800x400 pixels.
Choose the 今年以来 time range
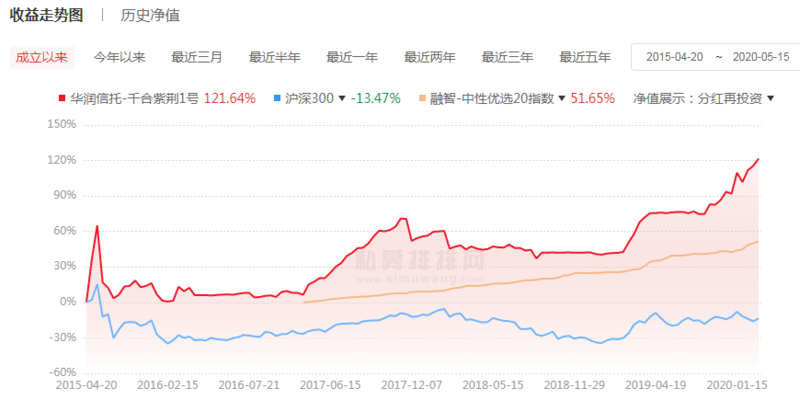tap(120, 57)
